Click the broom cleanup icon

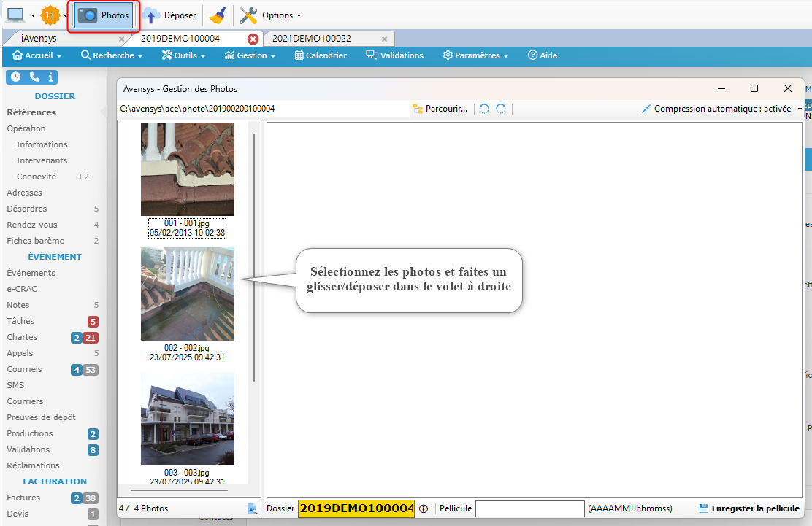[x=218, y=15]
